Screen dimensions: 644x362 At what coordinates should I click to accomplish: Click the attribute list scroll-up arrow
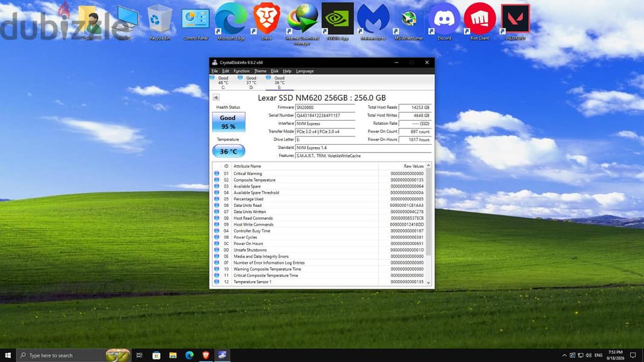pos(428,165)
